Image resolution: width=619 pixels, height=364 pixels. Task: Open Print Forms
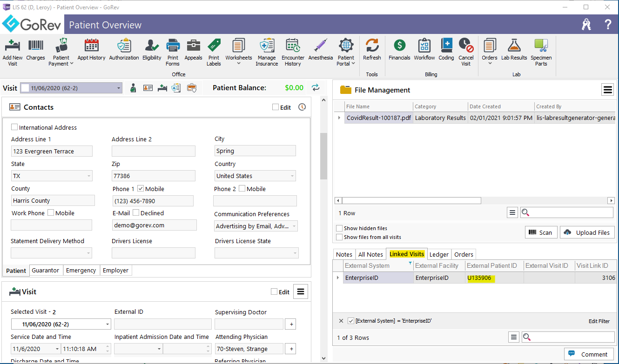point(173,52)
